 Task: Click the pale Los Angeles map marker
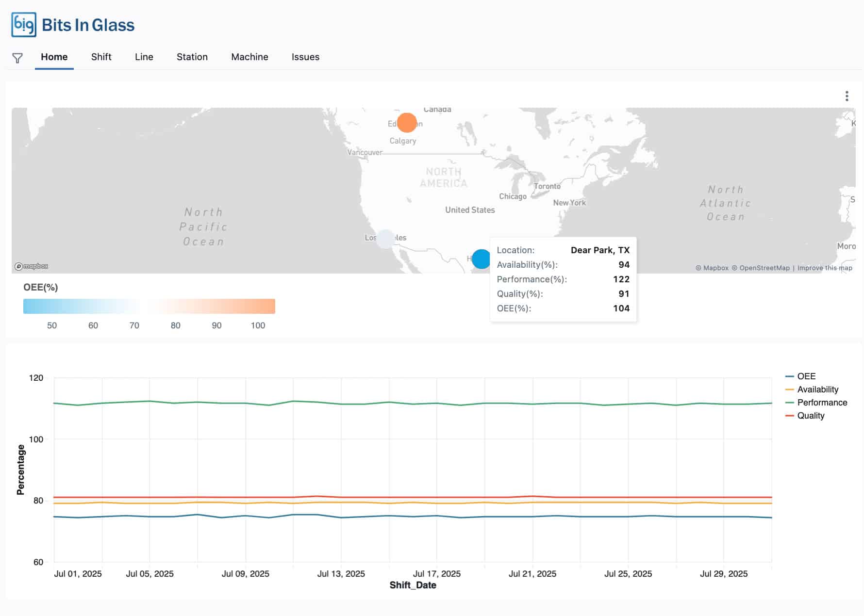pyautogui.click(x=385, y=239)
